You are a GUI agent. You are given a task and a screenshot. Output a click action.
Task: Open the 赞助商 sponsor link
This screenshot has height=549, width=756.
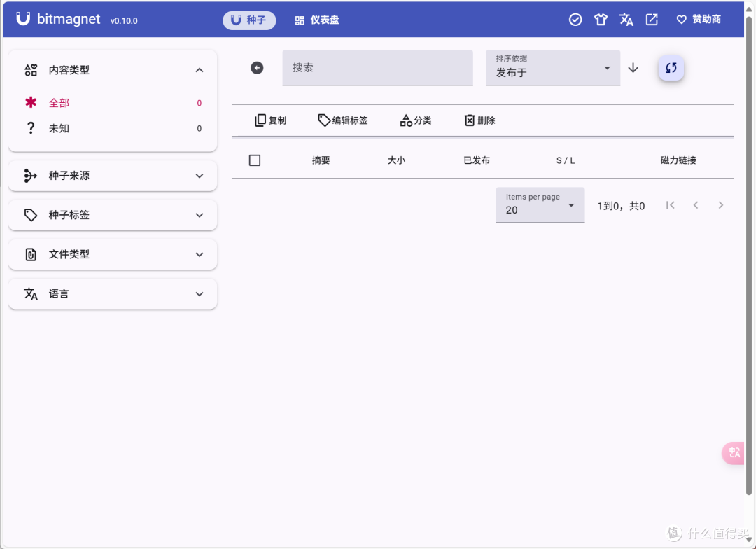(x=699, y=20)
